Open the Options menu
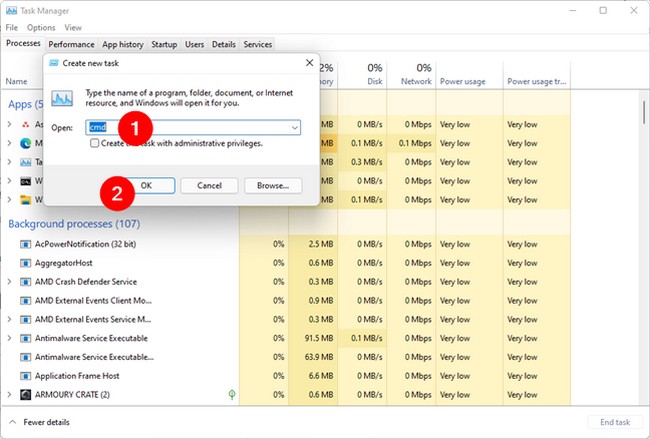650x439 pixels. click(41, 28)
